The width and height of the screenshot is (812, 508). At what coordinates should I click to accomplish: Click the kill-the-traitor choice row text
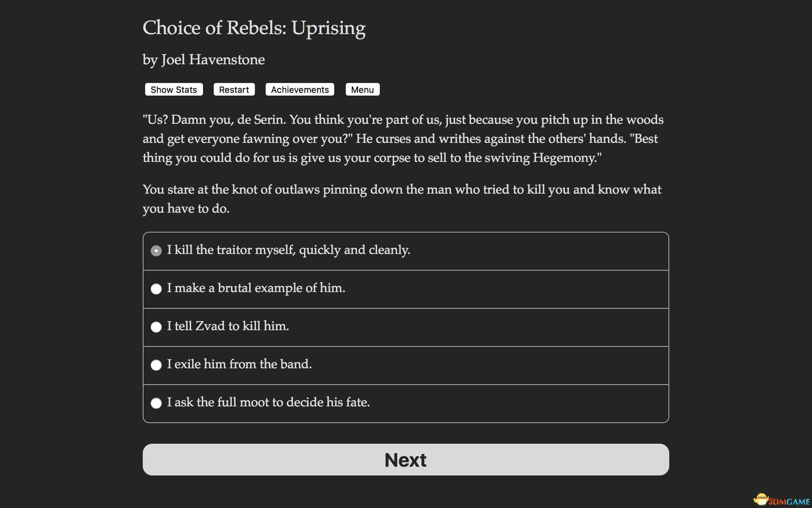[x=289, y=250]
